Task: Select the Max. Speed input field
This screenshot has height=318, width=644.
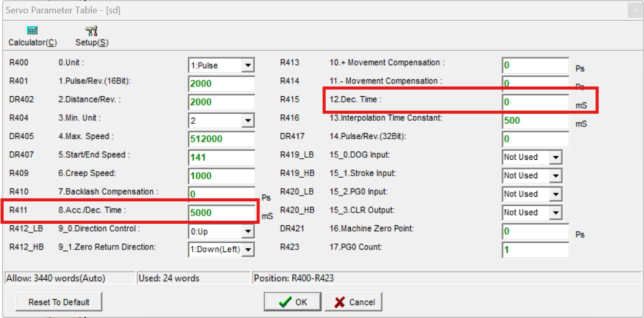Action: 221,139
